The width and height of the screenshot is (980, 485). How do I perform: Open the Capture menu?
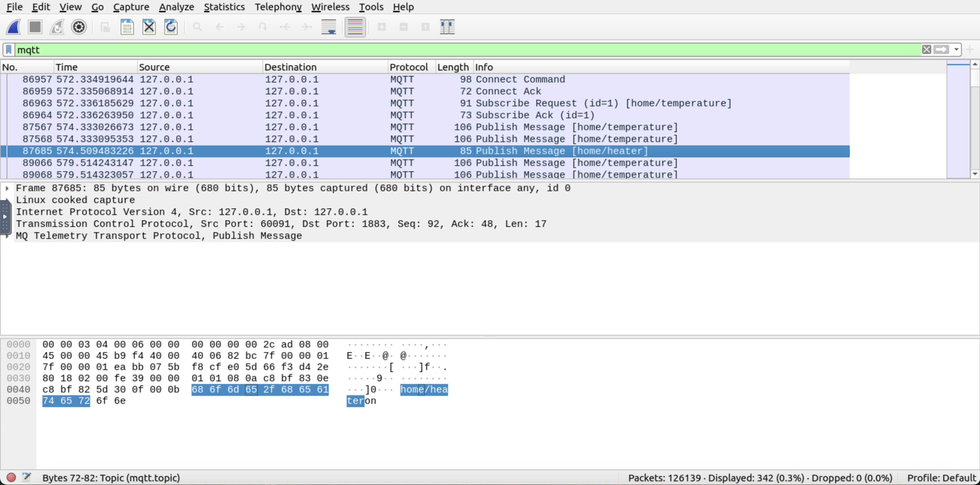131,7
